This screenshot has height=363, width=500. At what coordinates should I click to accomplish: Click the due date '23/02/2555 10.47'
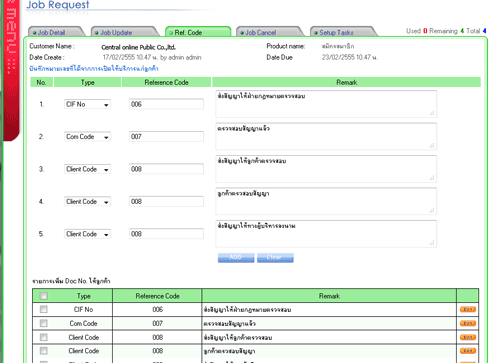point(346,57)
